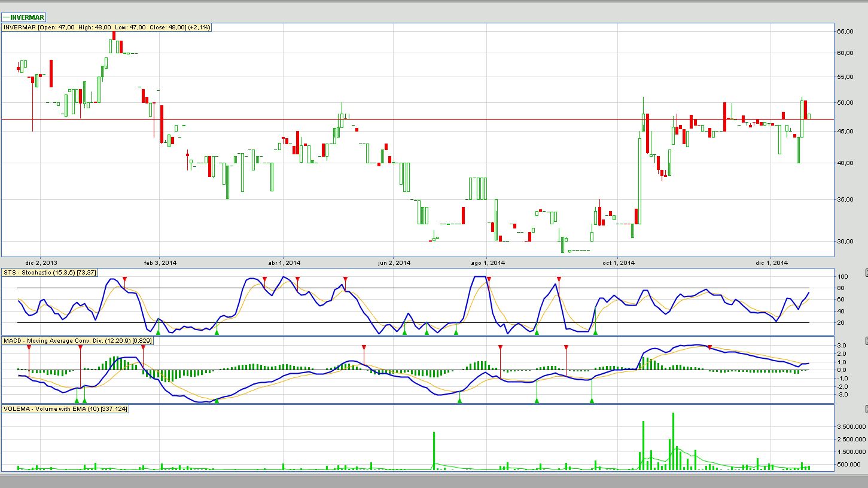
Task: Click the INVERMAR open/high/low/close info label
Action: click(107, 28)
